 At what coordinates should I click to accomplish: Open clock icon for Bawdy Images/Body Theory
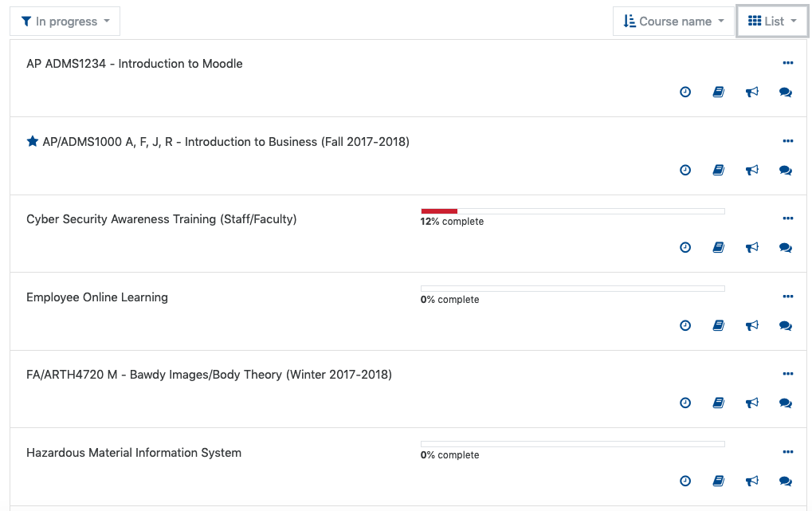(685, 403)
